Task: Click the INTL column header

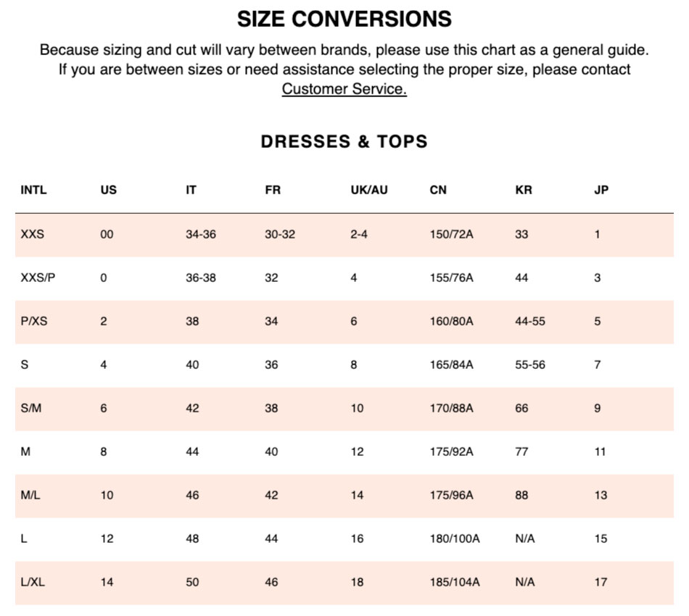Action: [x=33, y=190]
